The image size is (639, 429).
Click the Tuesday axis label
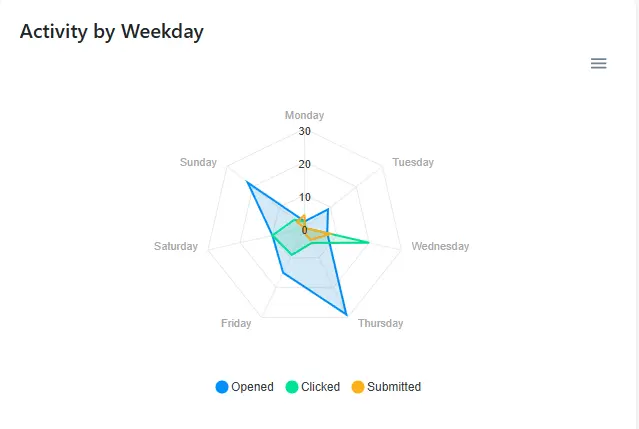pyautogui.click(x=413, y=162)
